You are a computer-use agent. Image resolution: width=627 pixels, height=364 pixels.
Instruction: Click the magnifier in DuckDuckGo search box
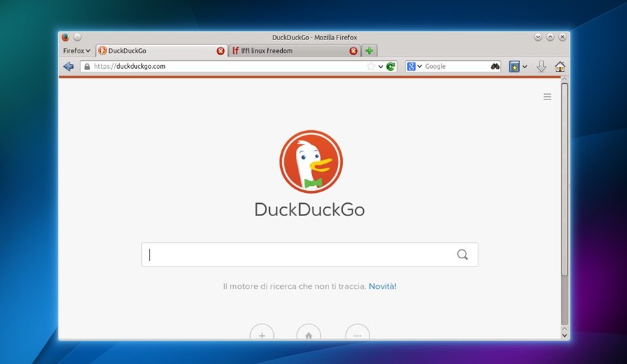click(x=463, y=255)
